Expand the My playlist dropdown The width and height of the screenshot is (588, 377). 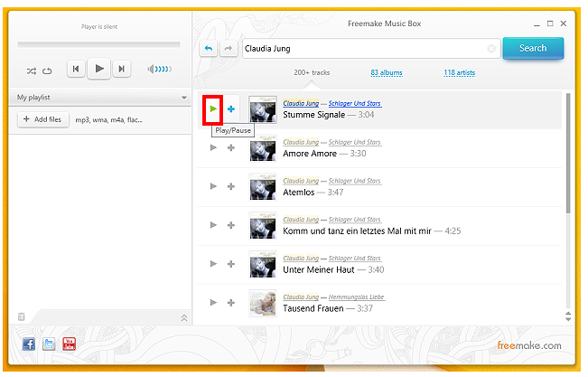(184, 98)
